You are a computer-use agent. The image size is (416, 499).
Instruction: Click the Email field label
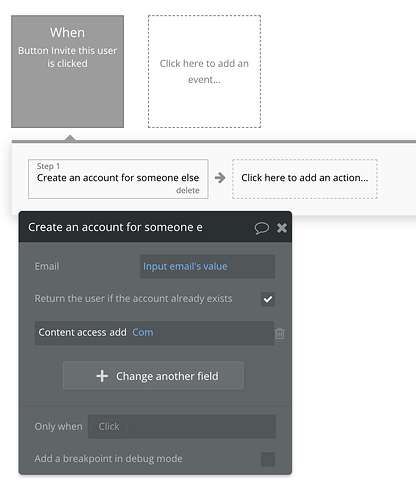coord(47,266)
